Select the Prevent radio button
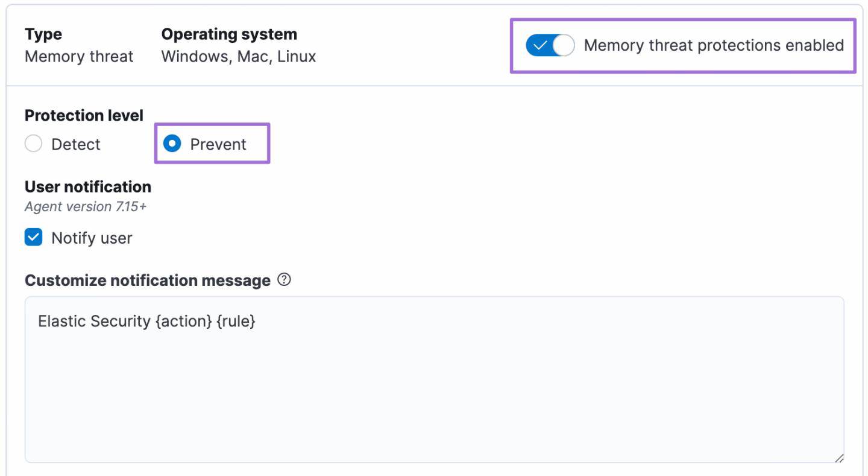The width and height of the screenshot is (868, 476). [172, 144]
